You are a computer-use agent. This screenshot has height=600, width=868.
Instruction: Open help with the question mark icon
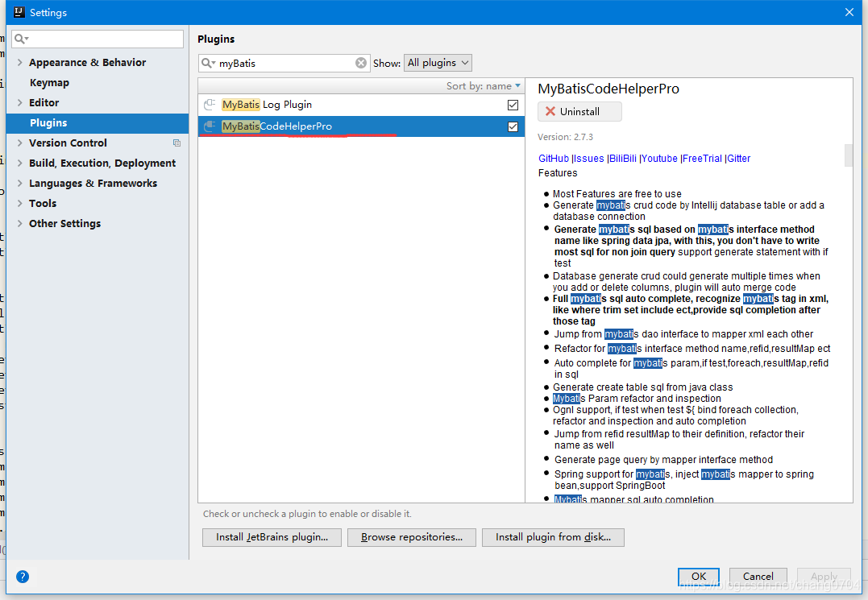pyautogui.click(x=22, y=577)
